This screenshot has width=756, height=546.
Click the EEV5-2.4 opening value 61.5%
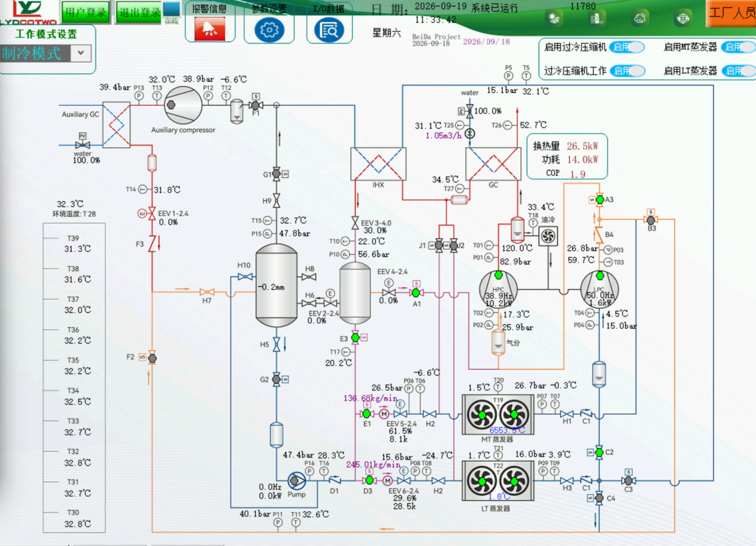pos(400,431)
